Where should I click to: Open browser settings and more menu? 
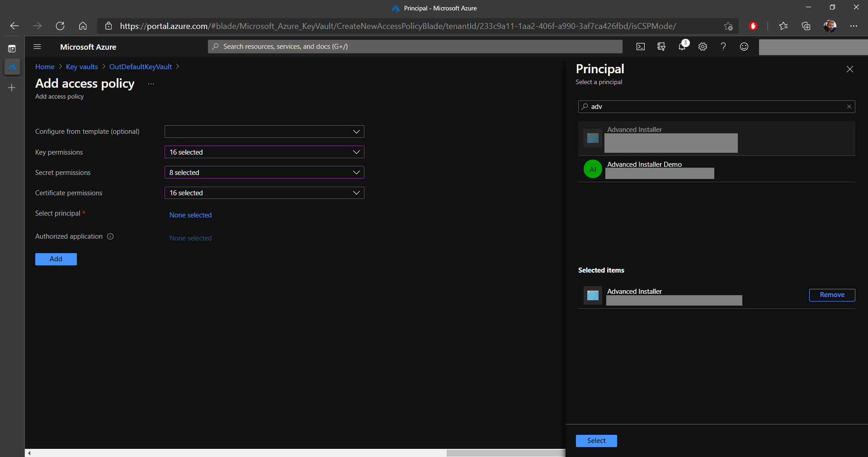coord(854,26)
